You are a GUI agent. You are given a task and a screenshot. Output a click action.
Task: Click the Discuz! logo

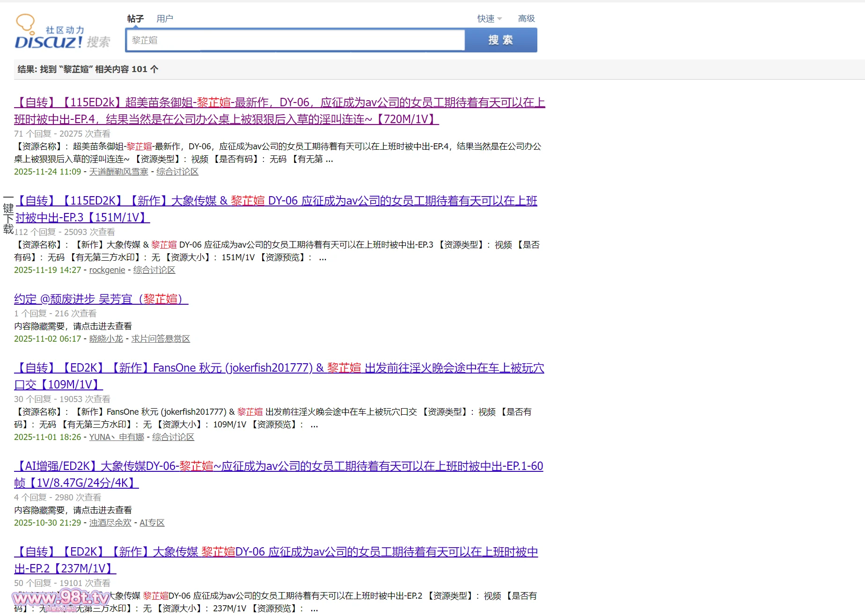[62, 32]
